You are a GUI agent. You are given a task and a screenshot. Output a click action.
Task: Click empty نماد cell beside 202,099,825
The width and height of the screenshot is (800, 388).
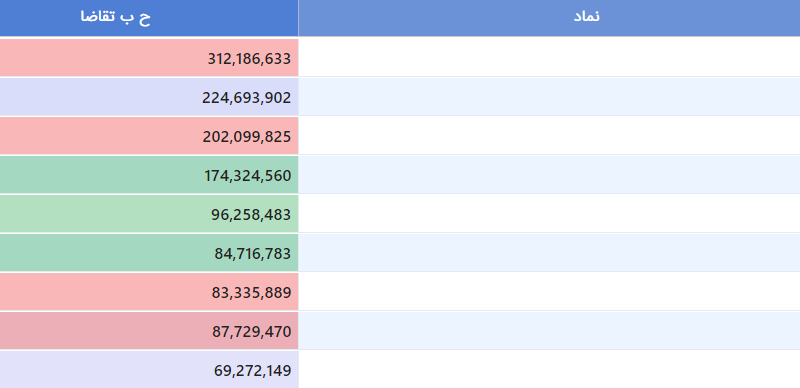click(x=549, y=136)
